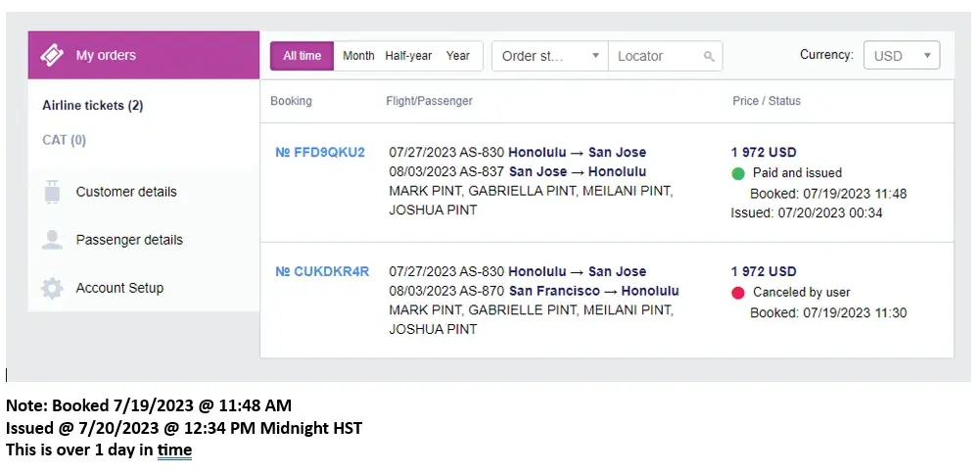The image size is (980, 473).
Task: Open booking № CUKDKR4R
Action: [322, 271]
